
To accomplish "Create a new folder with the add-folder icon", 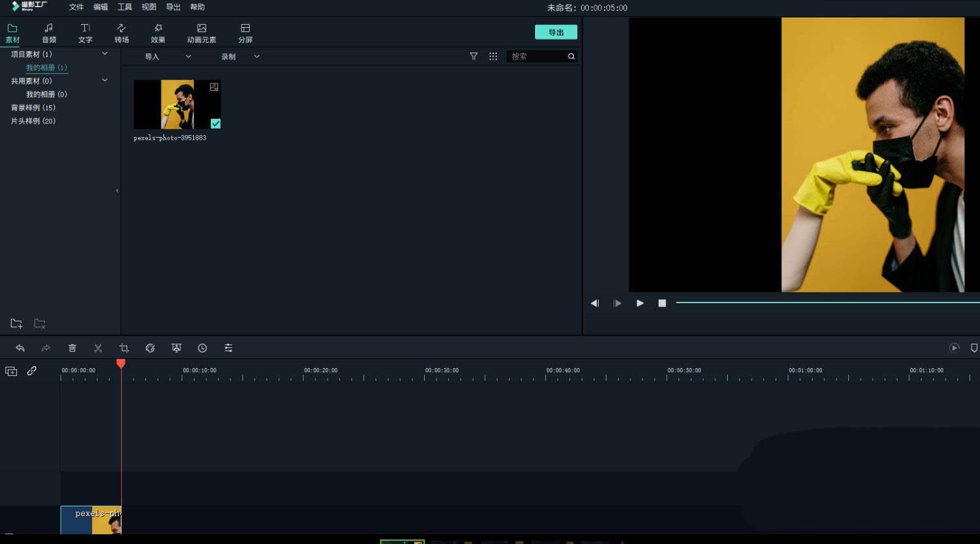I will [x=16, y=323].
